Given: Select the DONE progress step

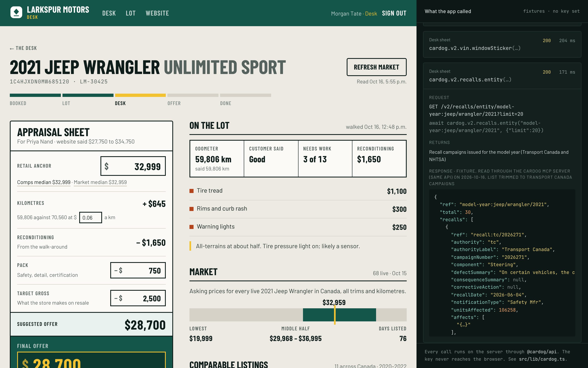Looking at the screenshot, I should tap(245, 100).
